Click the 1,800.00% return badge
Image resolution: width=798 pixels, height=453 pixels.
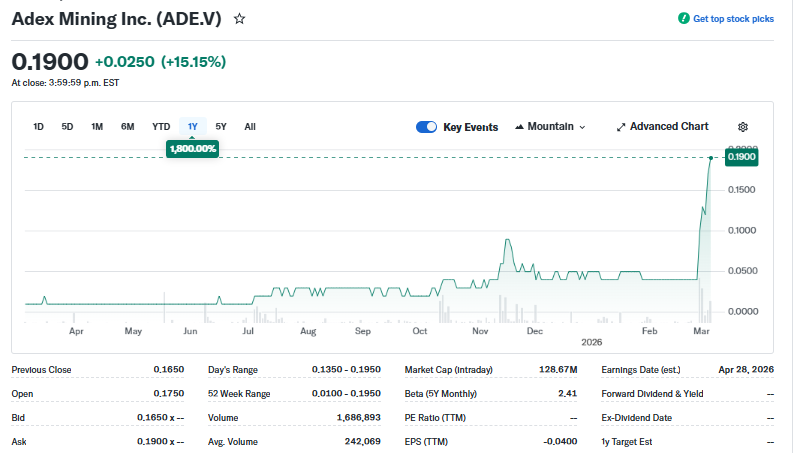tap(192, 149)
